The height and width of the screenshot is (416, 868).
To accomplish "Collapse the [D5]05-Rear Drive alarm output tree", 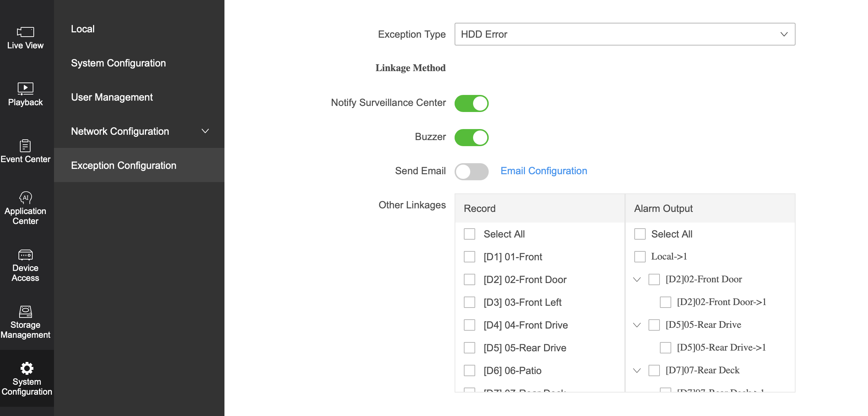I will [x=637, y=325].
